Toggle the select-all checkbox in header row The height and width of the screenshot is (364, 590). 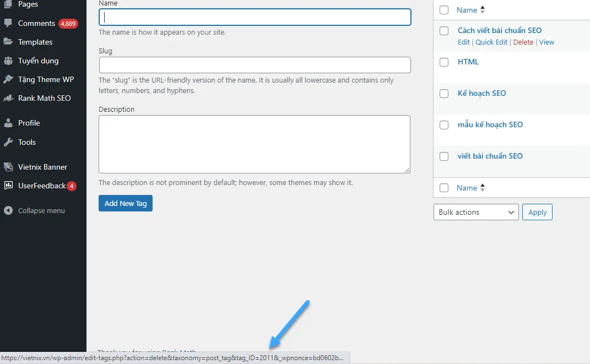444,9
